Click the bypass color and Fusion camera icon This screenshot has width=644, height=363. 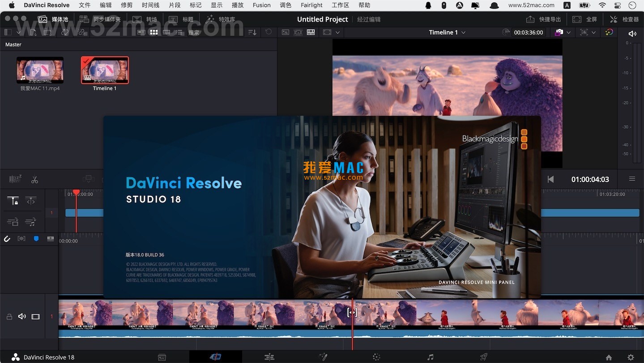click(x=559, y=32)
